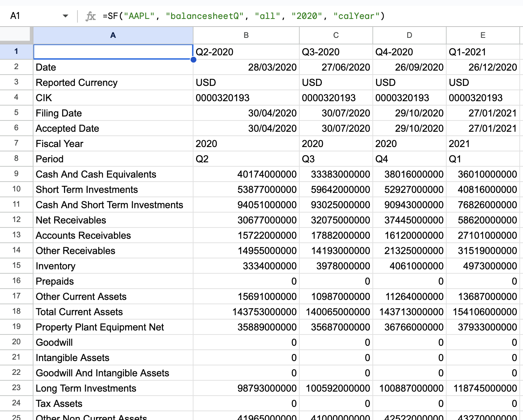523x420 pixels.
Task: Click value 154106000000
Action: (x=483, y=312)
